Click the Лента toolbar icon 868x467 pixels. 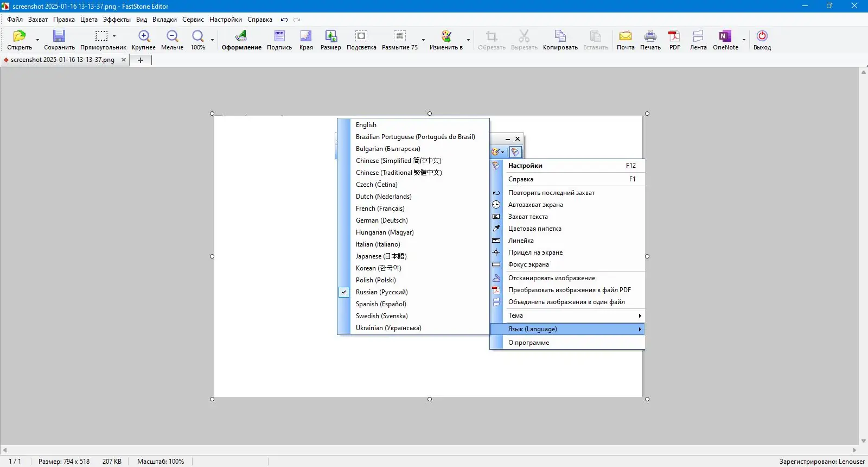(x=698, y=36)
